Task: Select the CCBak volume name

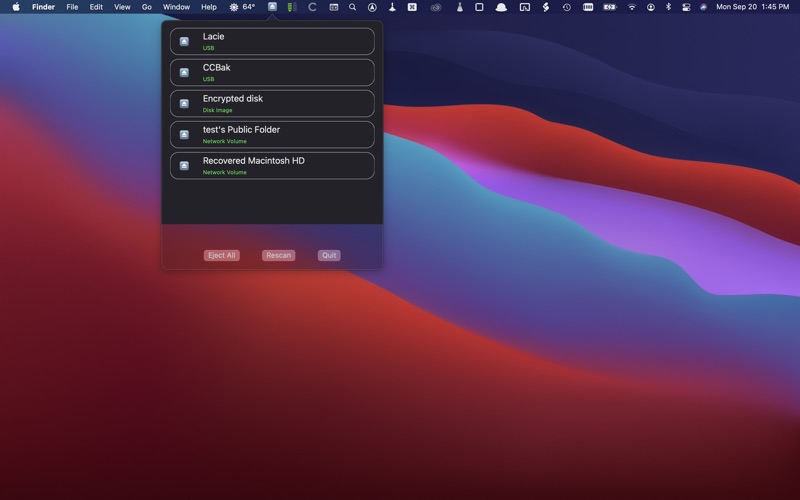Action: coord(216,67)
